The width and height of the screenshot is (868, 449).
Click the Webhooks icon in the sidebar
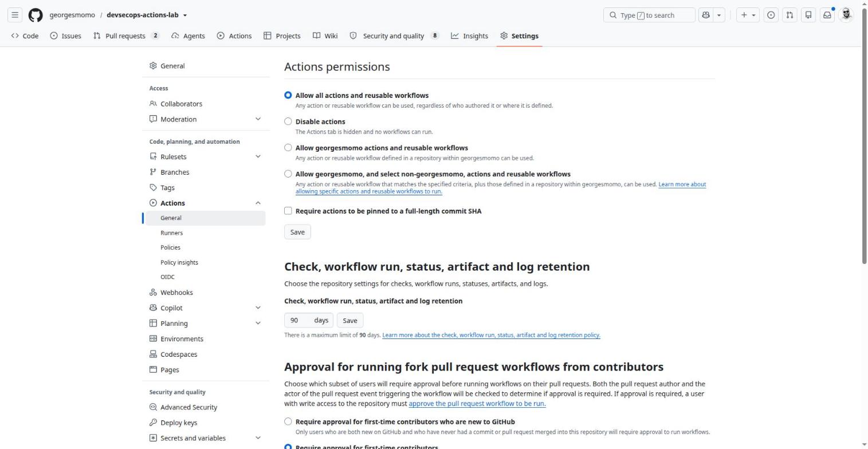[x=153, y=293]
